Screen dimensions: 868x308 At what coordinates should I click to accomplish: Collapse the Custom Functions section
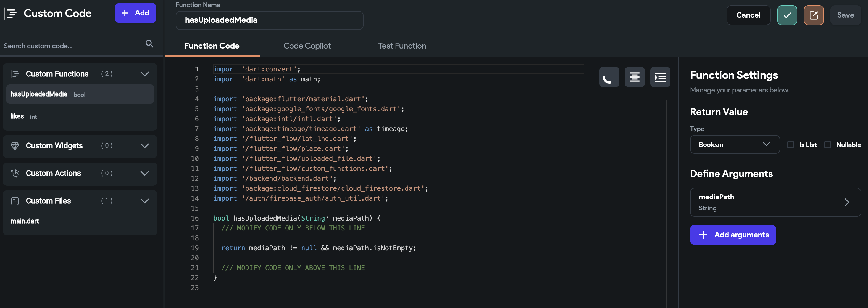click(144, 74)
